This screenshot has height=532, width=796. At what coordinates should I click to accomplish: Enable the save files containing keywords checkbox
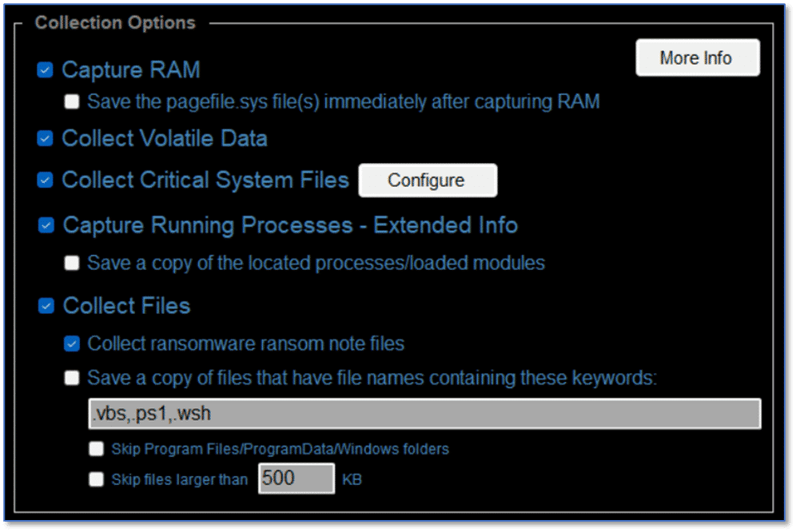(x=72, y=378)
